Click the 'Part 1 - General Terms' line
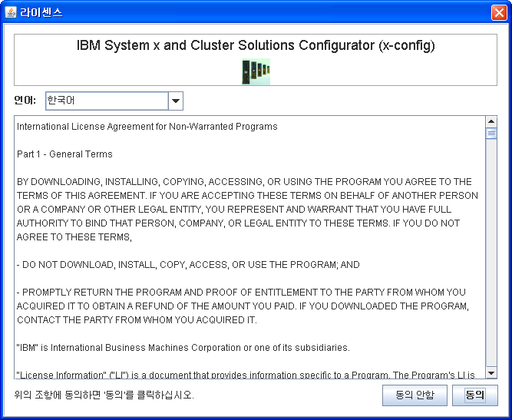Image resolution: width=512 pixels, height=420 pixels. (x=64, y=154)
